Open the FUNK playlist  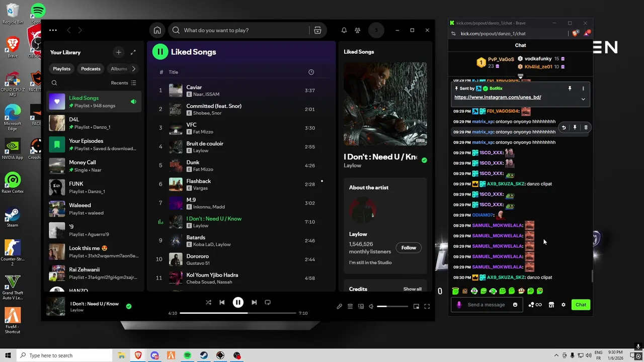coord(94,188)
